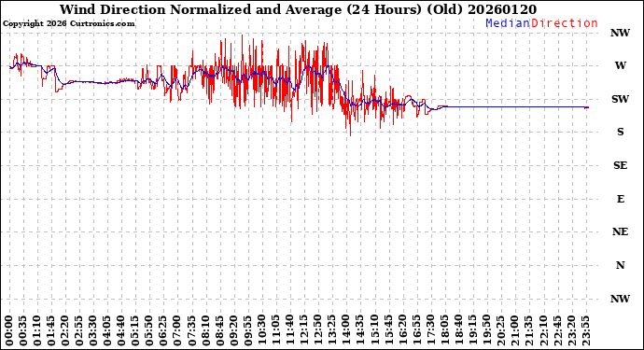Click the '02:55' time axis label

(79, 330)
